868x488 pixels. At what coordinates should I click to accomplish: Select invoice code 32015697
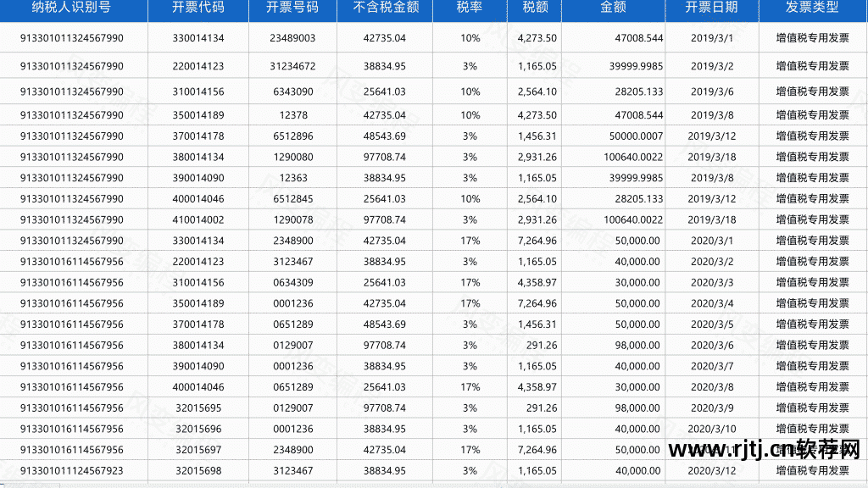tap(198, 451)
